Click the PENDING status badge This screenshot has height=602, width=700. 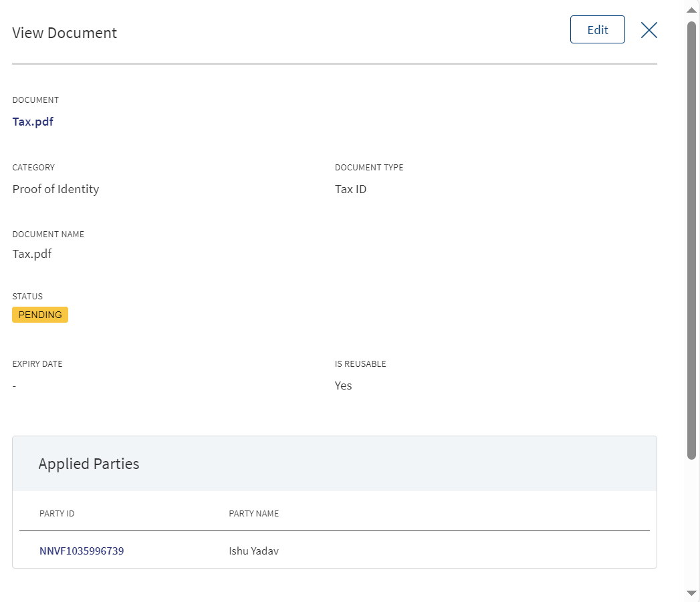tap(40, 315)
